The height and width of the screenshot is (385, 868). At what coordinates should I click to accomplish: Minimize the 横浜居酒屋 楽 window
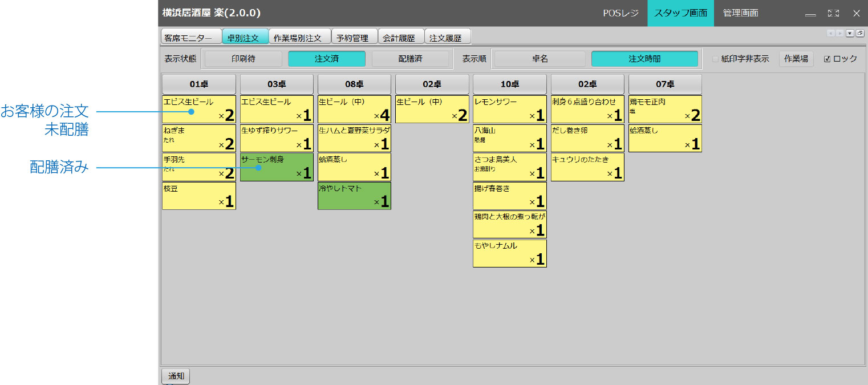(810, 13)
